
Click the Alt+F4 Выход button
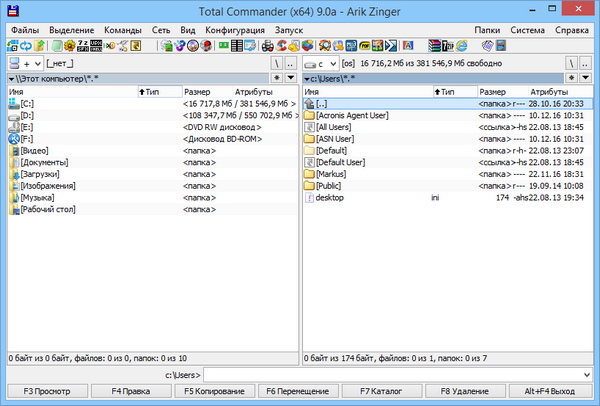pos(550,391)
